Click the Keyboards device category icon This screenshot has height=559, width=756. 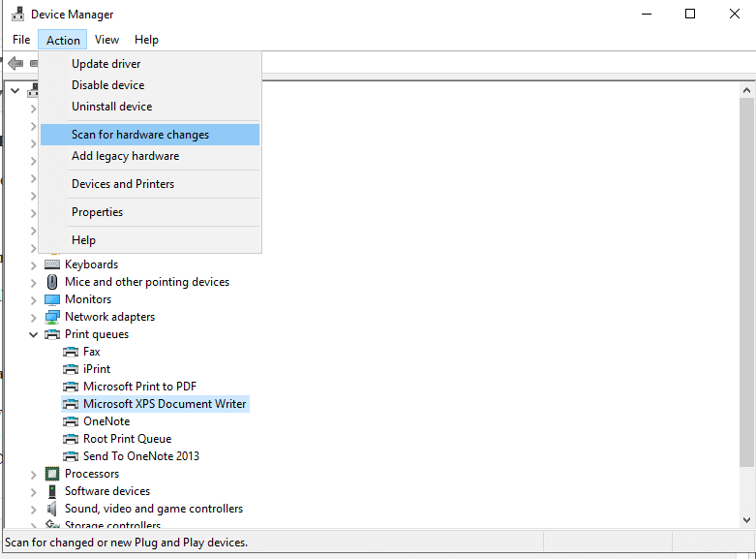pyautogui.click(x=52, y=264)
